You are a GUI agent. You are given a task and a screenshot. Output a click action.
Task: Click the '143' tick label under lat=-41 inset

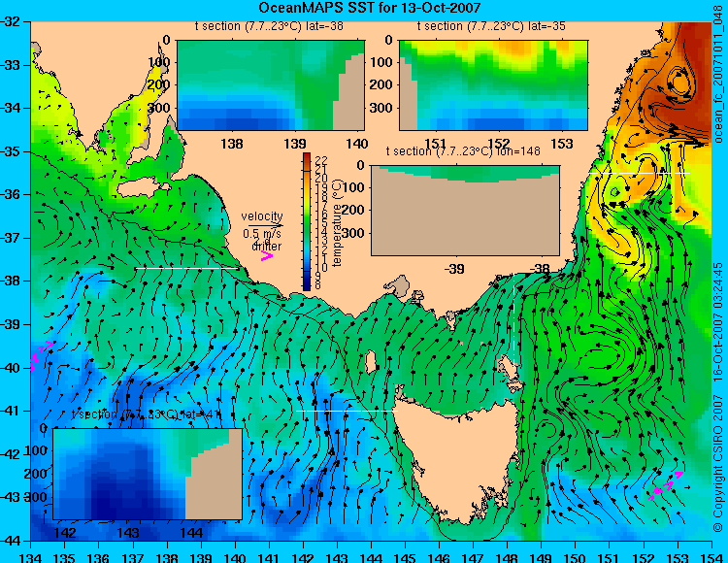pyautogui.click(x=128, y=533)
